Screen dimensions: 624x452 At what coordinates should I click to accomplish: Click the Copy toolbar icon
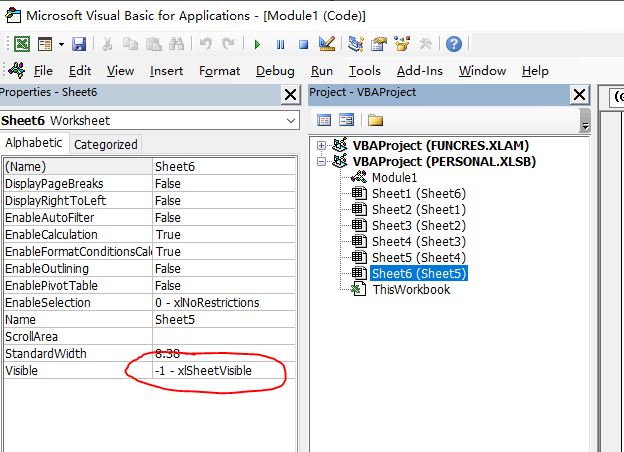[130, 44]
